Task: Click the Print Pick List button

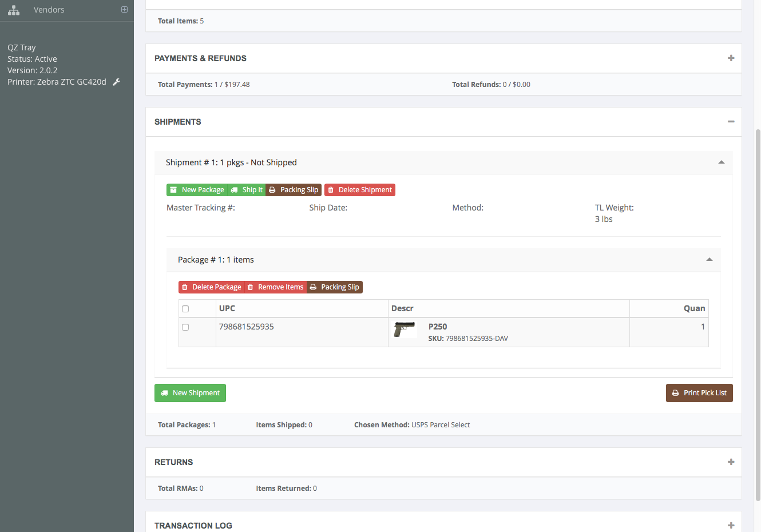Action: pyautogui.click(x=699, y=393)
